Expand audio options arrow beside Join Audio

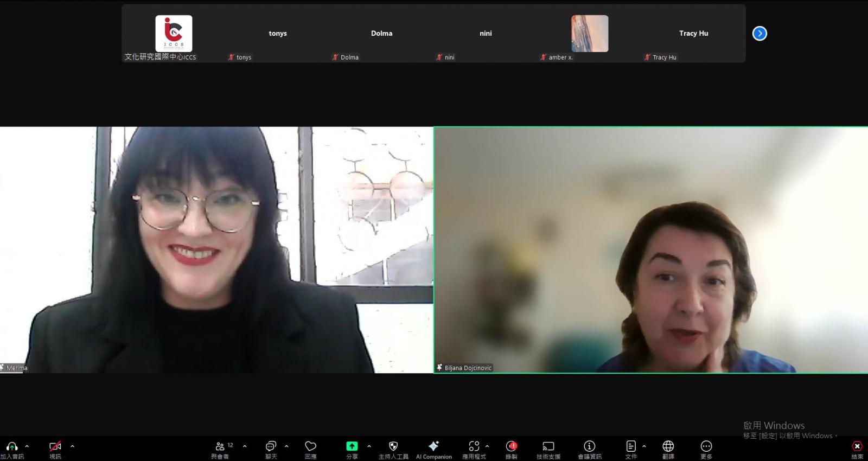(x=27, y=446)
